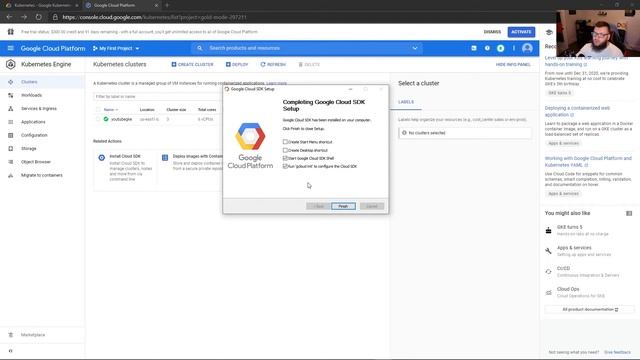Image resolution: width=640 pixels, height=360 pixels.
Task: Click the Applications grid icon in sidebar
Action: (11, 122)
